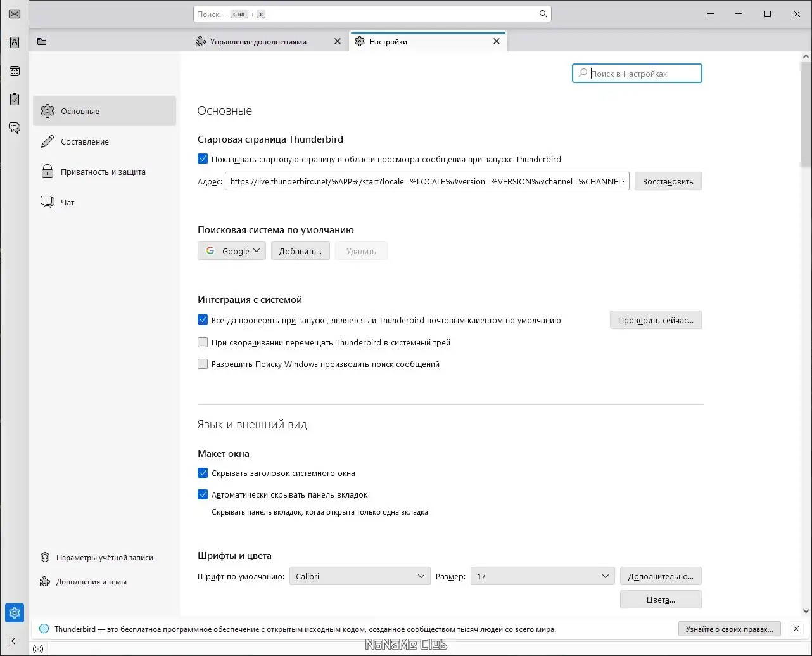This screenshot has width=812, height=656.
Task: Click the global «Поиск...» field in the title bar
Action: 372,14
